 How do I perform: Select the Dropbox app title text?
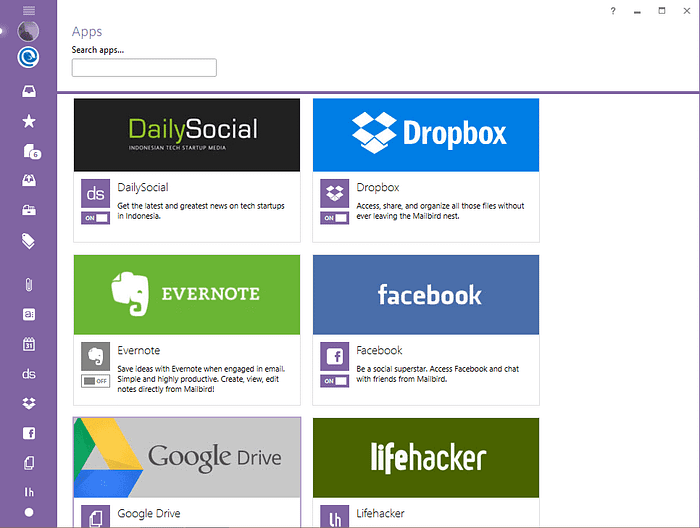tap(378, 187)
